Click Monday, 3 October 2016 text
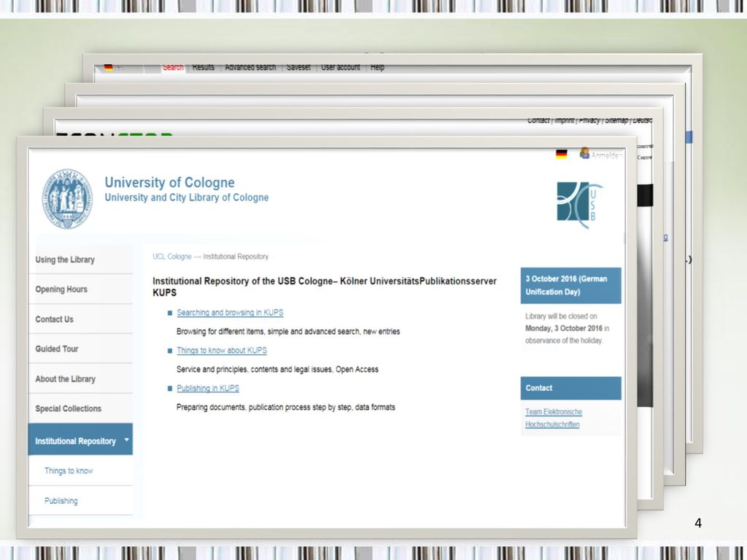Screen dimensions: 747x560 564,329
